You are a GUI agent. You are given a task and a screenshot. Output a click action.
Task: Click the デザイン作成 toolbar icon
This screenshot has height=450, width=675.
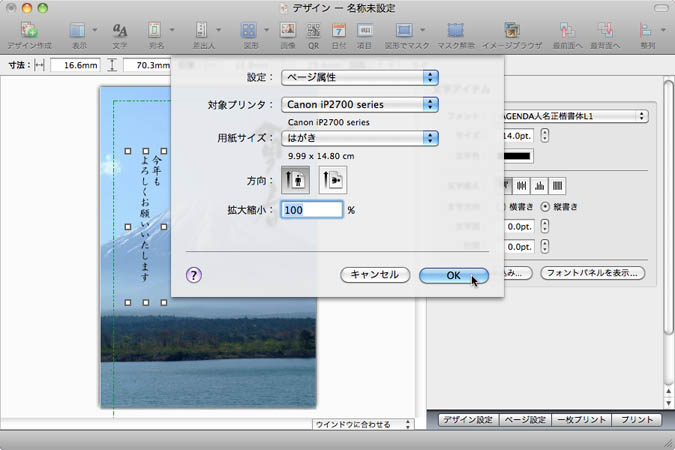pyautogui.click(x=29, y=31)
